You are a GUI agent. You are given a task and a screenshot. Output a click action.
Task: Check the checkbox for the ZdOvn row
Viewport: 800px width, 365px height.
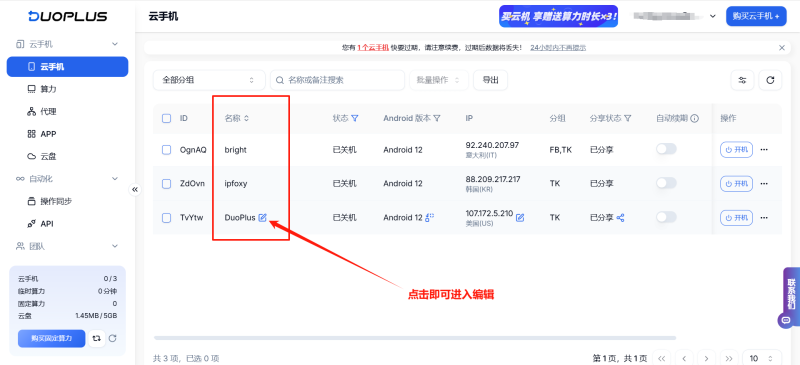click(x=166, y=184)
